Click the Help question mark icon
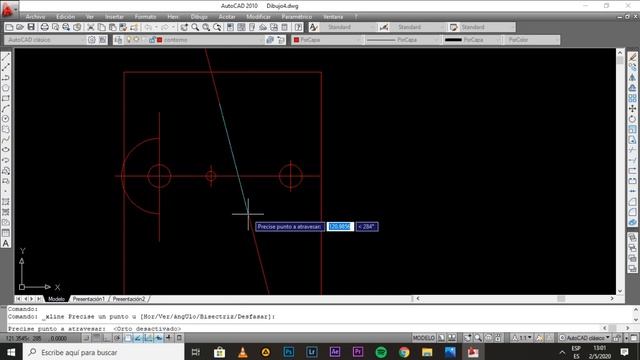Viewport: 640px width, 360px height. coord(298,27)
